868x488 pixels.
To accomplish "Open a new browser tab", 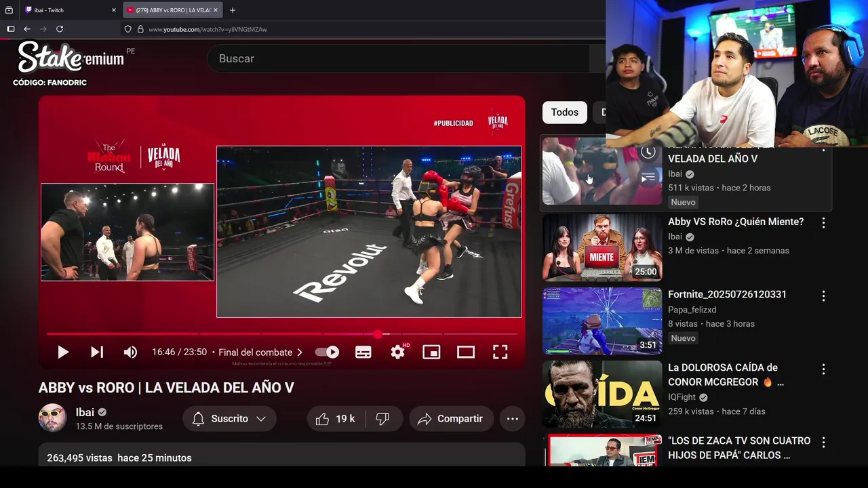I will (233, 10).
